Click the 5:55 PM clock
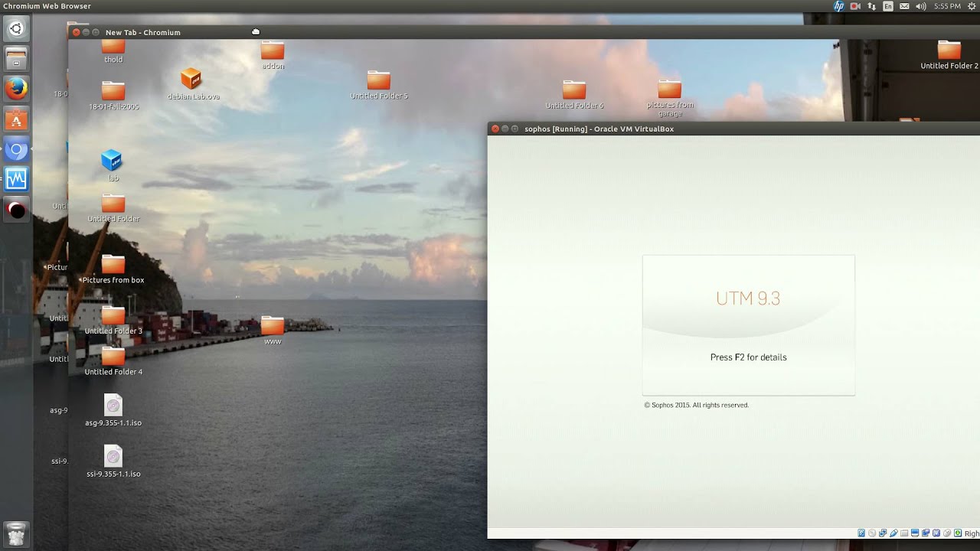Viewport: 980px width, 551px height. 947,6
